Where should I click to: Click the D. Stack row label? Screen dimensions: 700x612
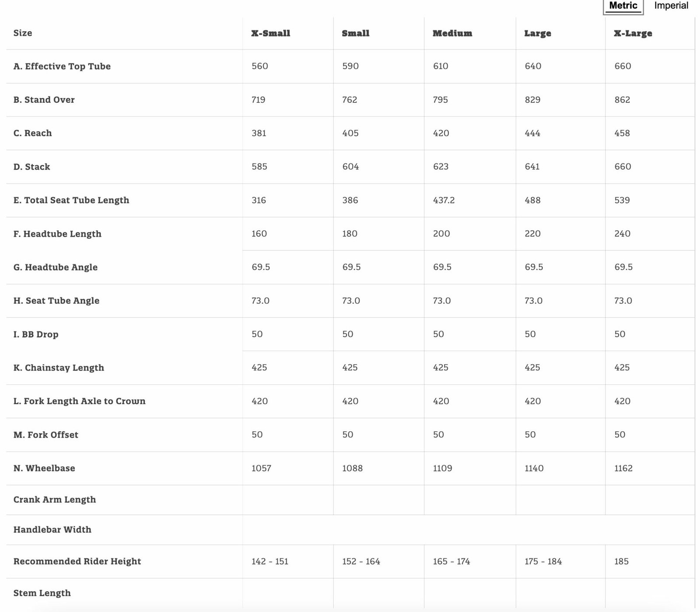(x=31, y=167)
